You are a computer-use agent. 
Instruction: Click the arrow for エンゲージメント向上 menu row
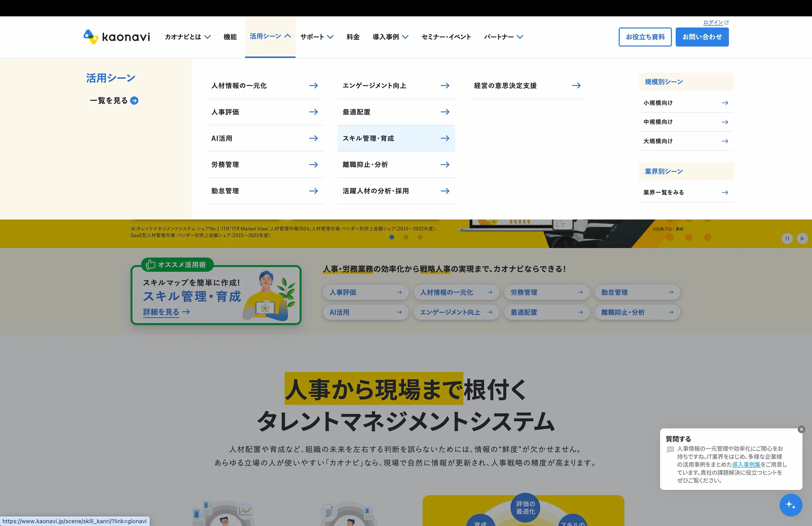pos(445,85)
